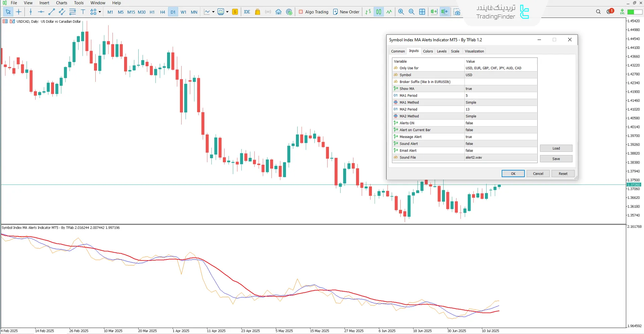The height and width of the screenshot is (334, 644).
Task: Switch to the H4 timeframe
Action: [x=162, y=12]
